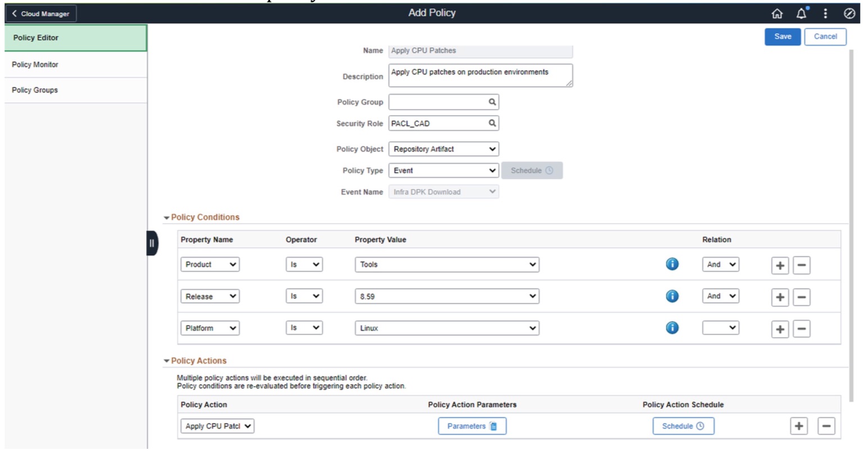Click the Policy Group search magnifier icon
The image size is (868, 455).
click(492, 102)
